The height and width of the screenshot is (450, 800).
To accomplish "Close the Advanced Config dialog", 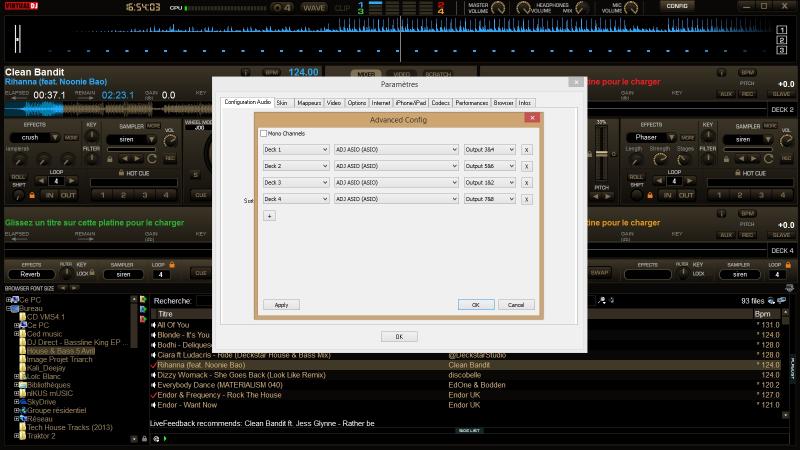I will [532, 118].
